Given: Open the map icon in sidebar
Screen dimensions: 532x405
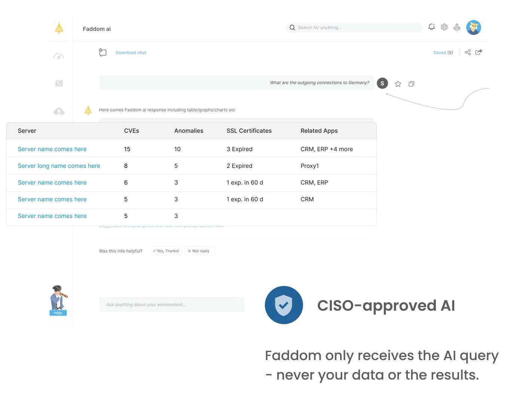Looking at the screenshot, I should [x=59, y=83].
